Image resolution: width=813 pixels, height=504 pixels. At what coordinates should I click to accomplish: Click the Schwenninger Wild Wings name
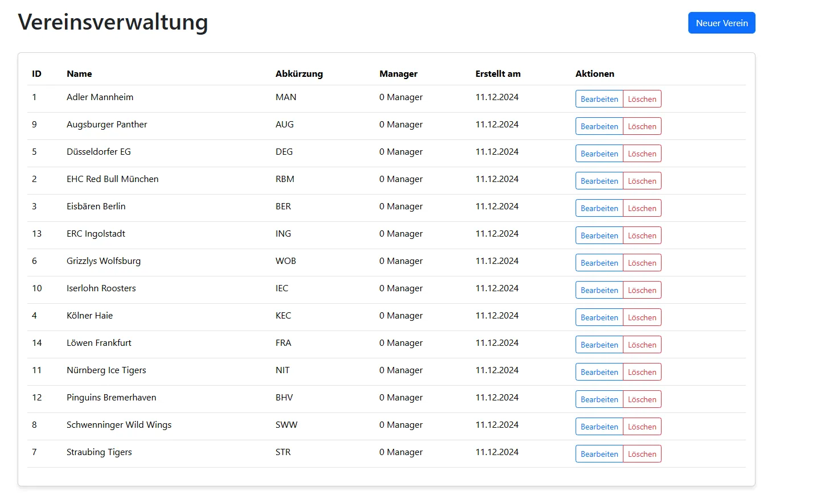(x=119, y=425)
